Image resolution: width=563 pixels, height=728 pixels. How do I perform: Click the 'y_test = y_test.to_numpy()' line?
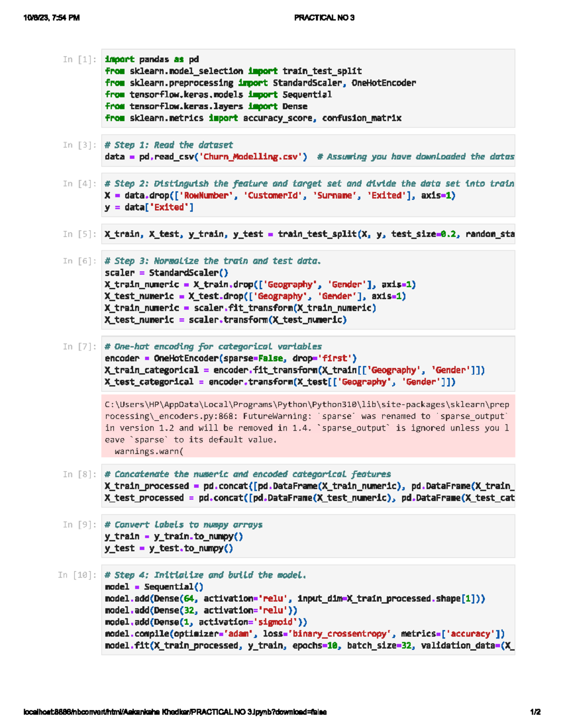169,548
